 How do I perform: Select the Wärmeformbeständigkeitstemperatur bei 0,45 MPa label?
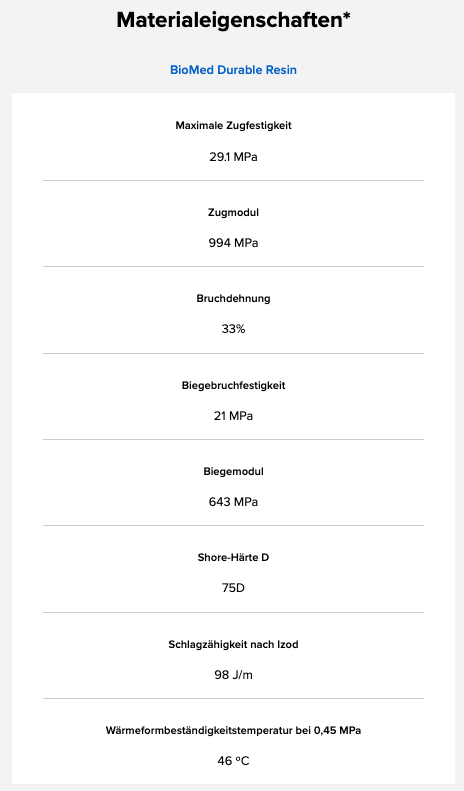tap(233, 730)
